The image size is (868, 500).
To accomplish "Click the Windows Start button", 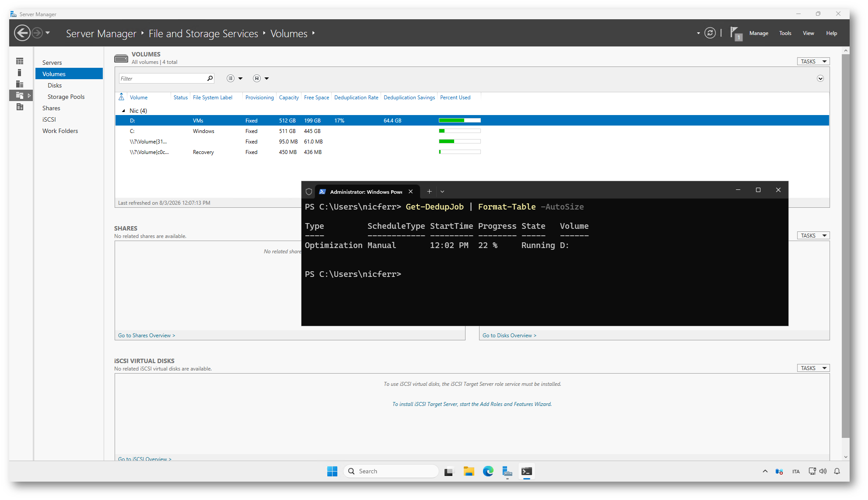I will (x=332, y=471).
